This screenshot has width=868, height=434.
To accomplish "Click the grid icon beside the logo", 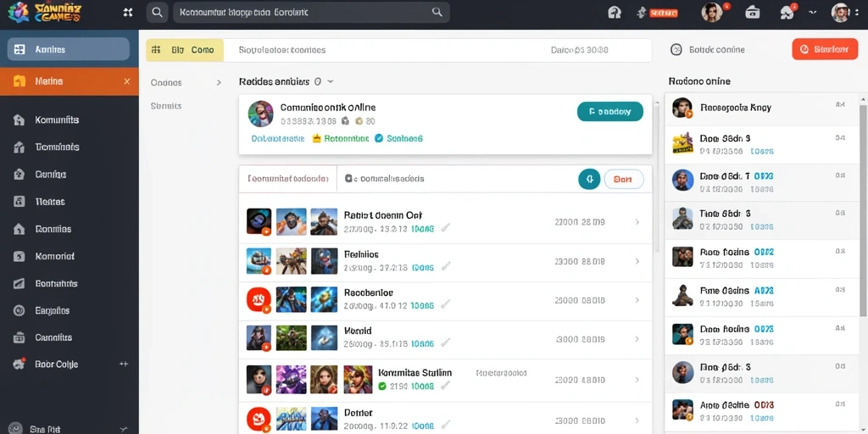I will (x=128, y=12).
